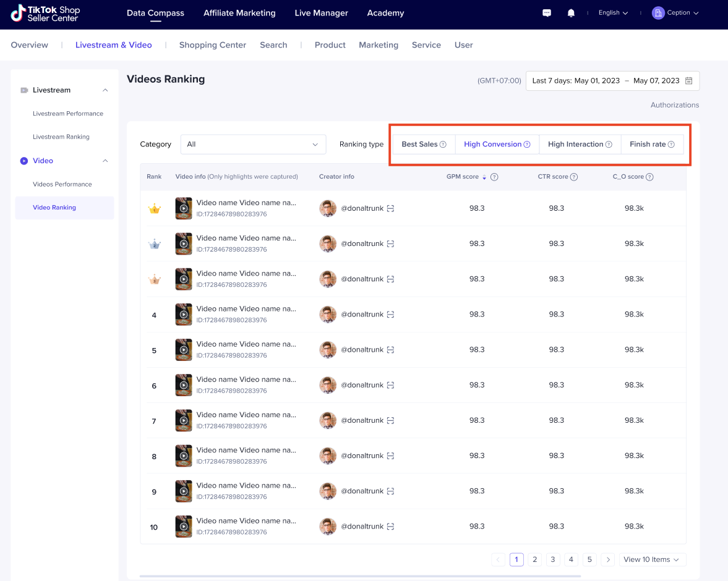Go to page 3 of results
This screenshot has height=581, width=728.
click(x=553, y=559)
